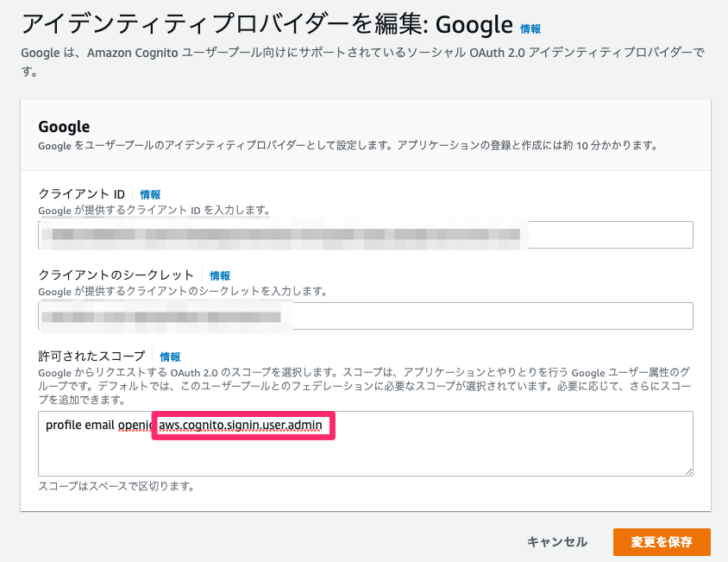Open 情報 link next to クライアント ID
Viewport: 728px width, 562px height.
(x=150, y=194)
